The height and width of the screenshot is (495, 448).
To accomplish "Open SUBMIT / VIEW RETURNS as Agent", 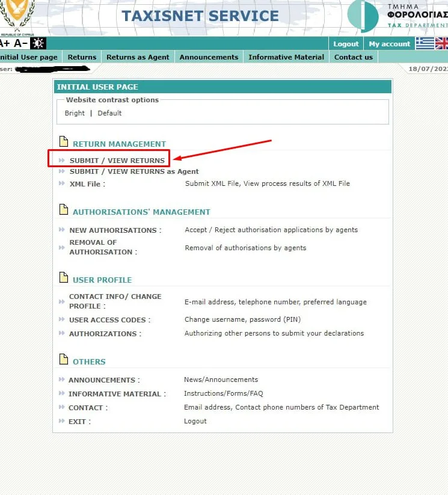I will 133,171.
